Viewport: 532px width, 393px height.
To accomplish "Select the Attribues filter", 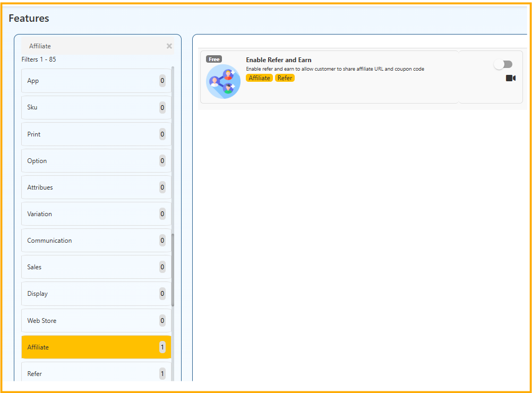I will [x=96, y=187].
